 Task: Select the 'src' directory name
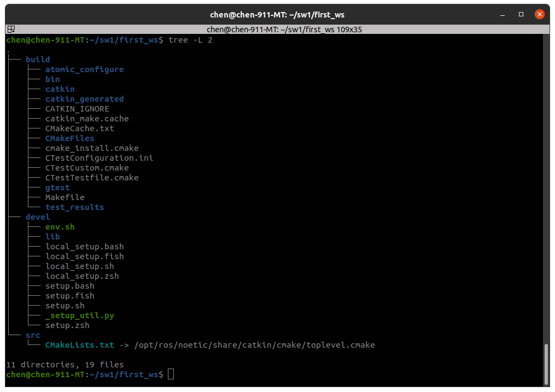[33, 335]
